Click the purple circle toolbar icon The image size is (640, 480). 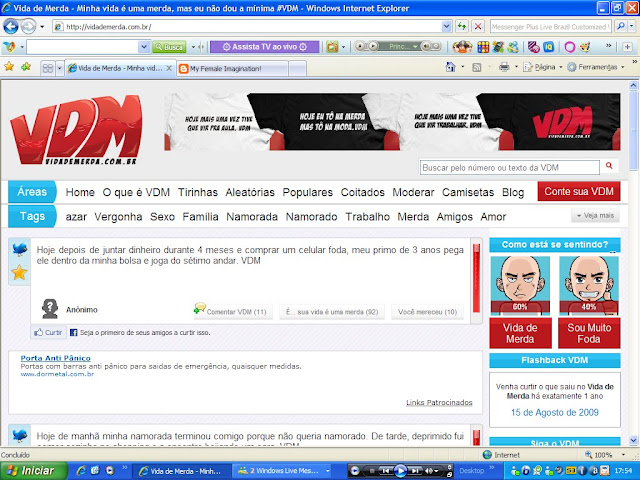pos(569,47)
